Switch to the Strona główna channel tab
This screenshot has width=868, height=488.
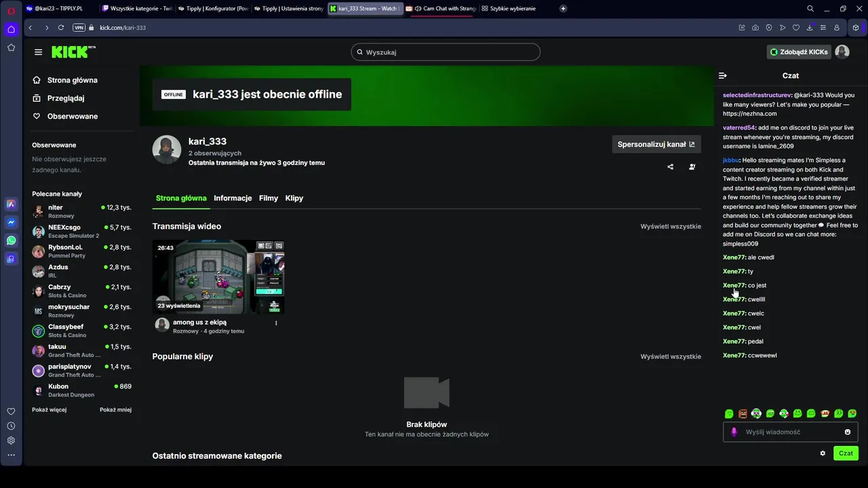(181, 198)
